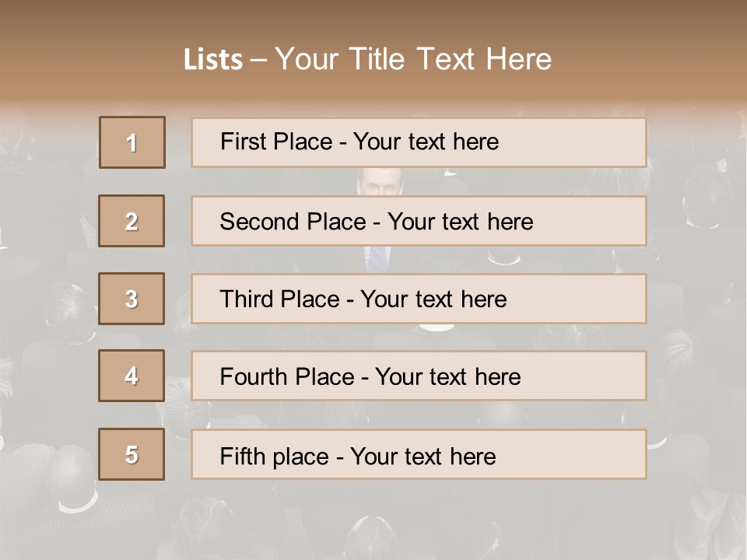Click the dash in the slide title

[x=258, y=61]
